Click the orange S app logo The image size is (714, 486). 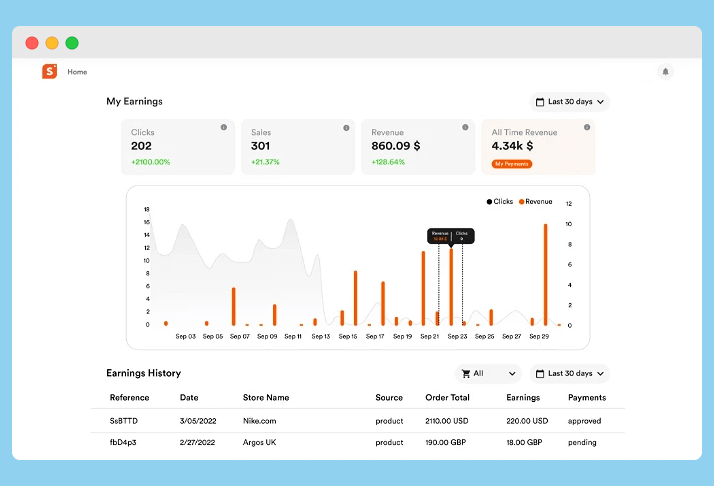tap(50, 71)
